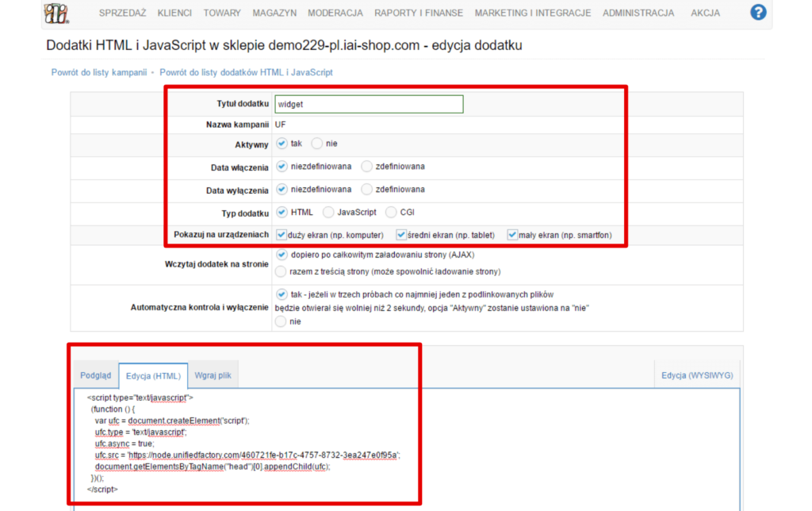812x511 pixels.
Task: Click the IAI shop logo icon
Action: tap(56, 13)
